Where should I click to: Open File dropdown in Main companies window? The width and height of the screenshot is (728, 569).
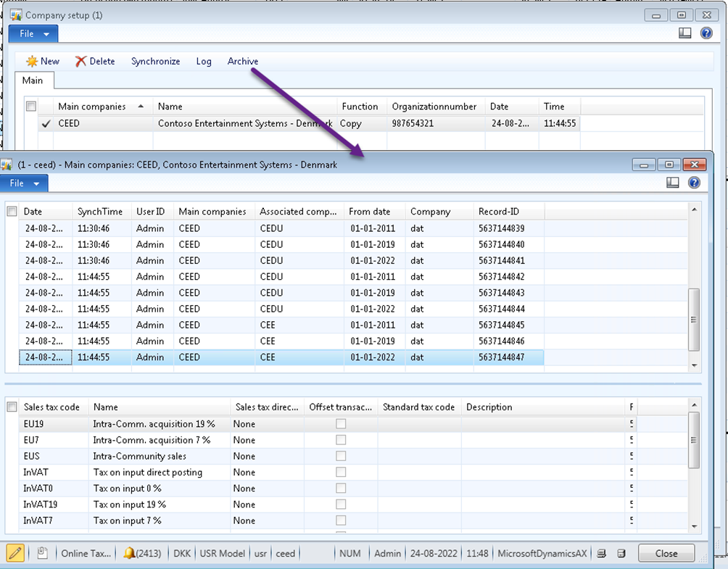pos(24,183)
